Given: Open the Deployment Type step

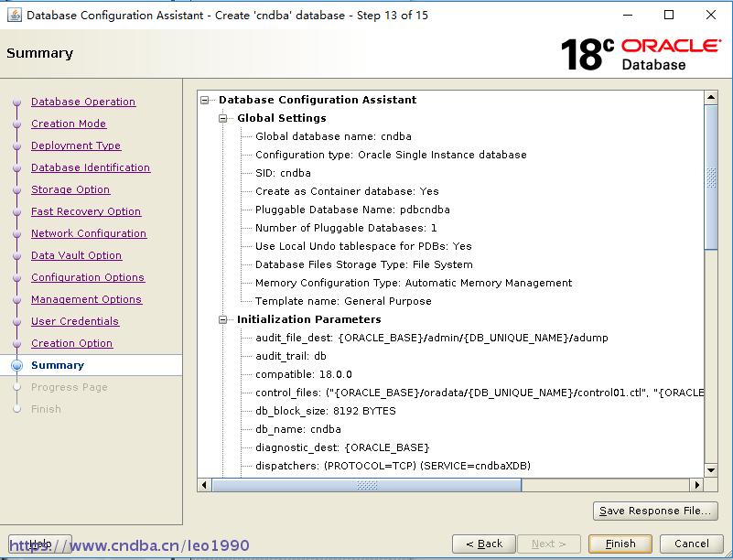Looking at the screenshot, I should click(76, 145).
